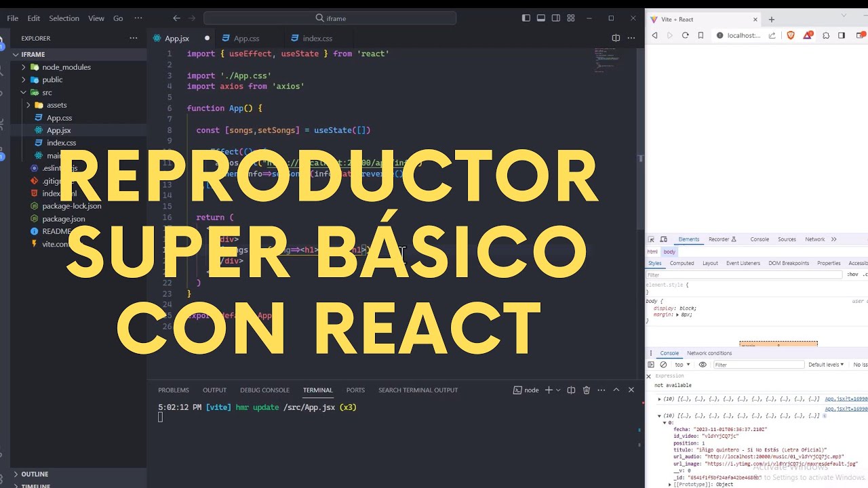Open Explorer views and more actions
The height and width of the screenshot is (488, 868).
(x=134, y=39)
